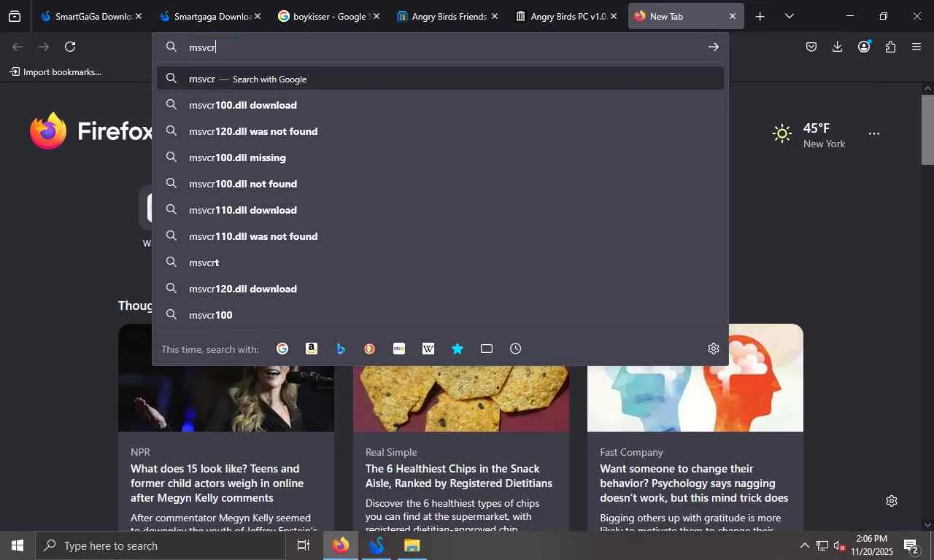Open the Downloads panel
This screenshot has height=560, width=934.
838,47
